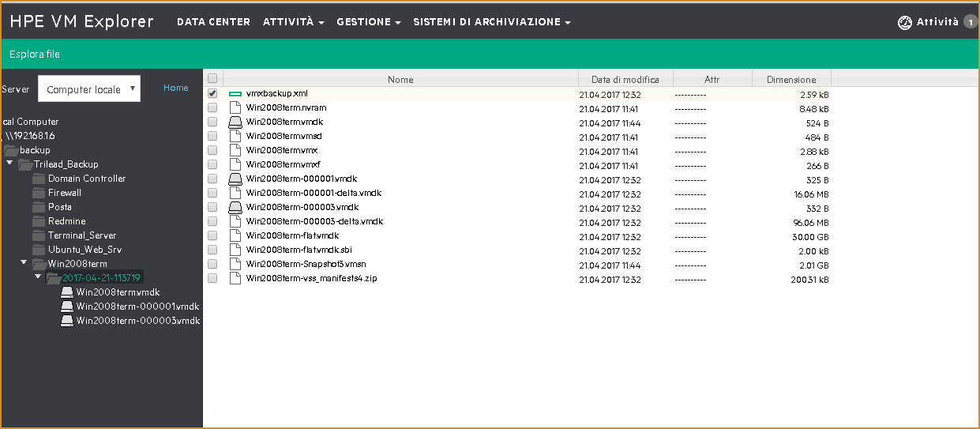Check the Win2008term-flat.vmdk checkbox
The width and height of the screenshot is (980, 429).
[212, 235]
